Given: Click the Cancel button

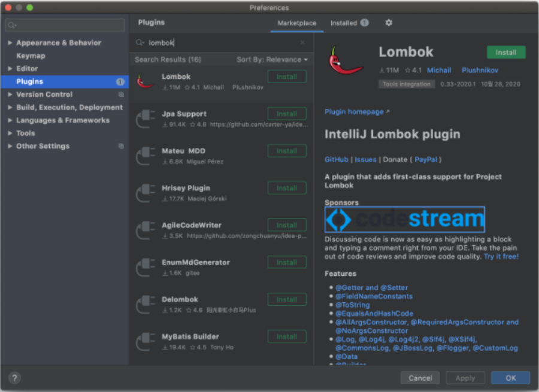Looking at the screenshot, I should [420, 378].
